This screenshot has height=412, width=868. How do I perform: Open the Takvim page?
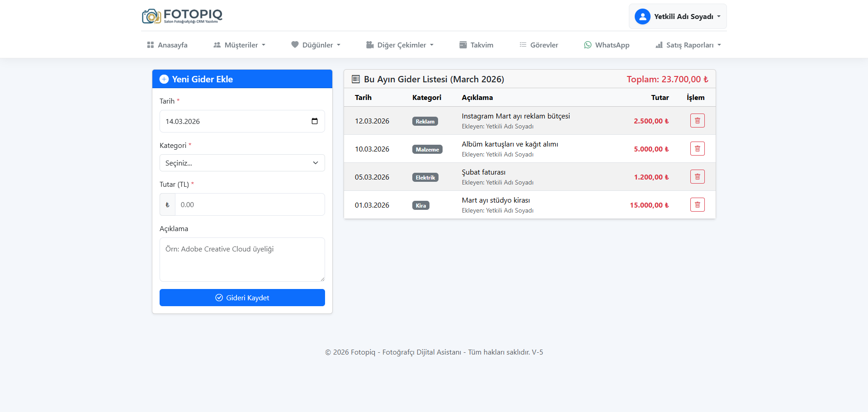[476, 45]
